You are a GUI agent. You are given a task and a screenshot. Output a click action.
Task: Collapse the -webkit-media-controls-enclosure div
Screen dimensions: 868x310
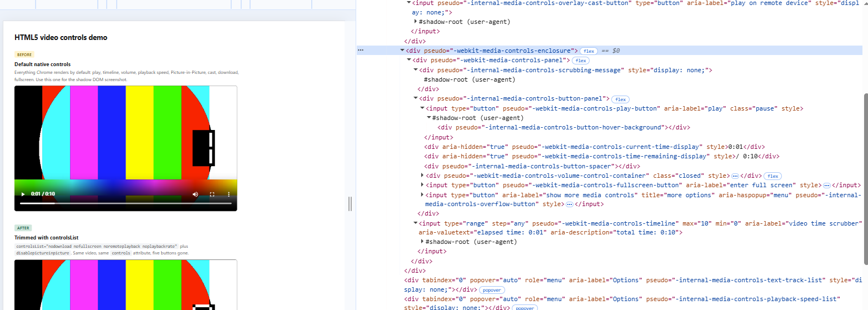[x=402, y=51]
